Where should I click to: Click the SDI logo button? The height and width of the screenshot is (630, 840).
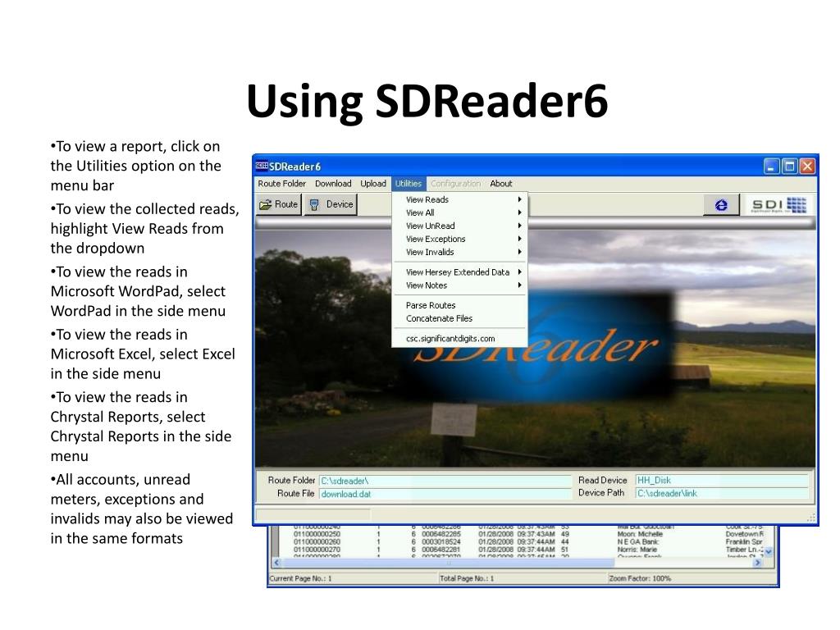point(779,204)
